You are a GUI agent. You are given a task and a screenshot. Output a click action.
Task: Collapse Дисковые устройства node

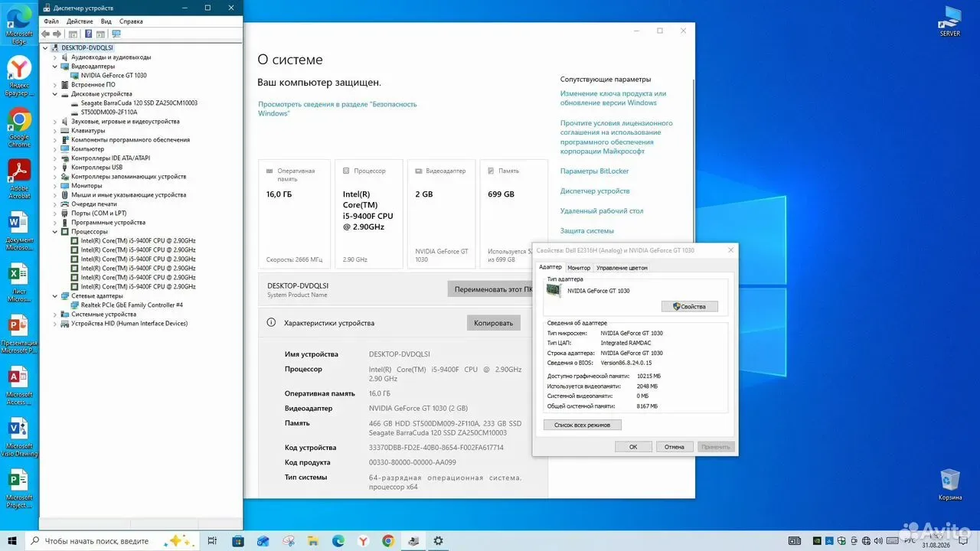click(x=54, y=94)
